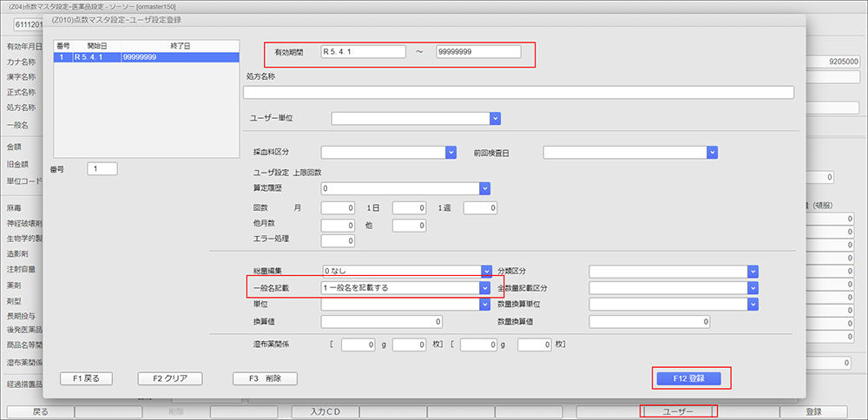
Task: Click the 有効期間 end date field
Action: tap(478, 52)
